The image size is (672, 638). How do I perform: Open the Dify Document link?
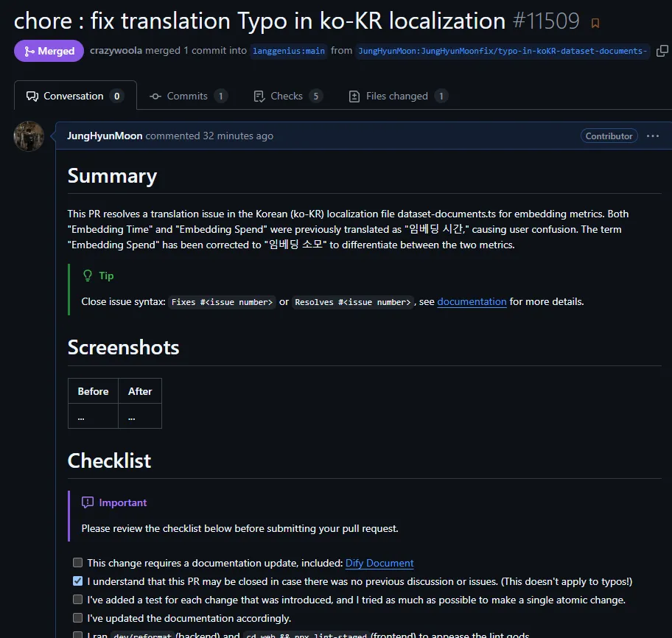(x=379, y=563)
